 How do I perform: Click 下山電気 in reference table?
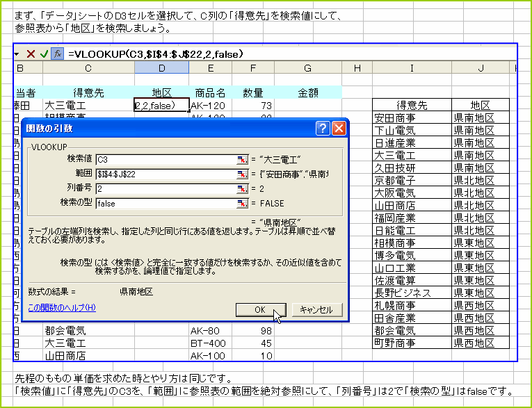point(412,130)
